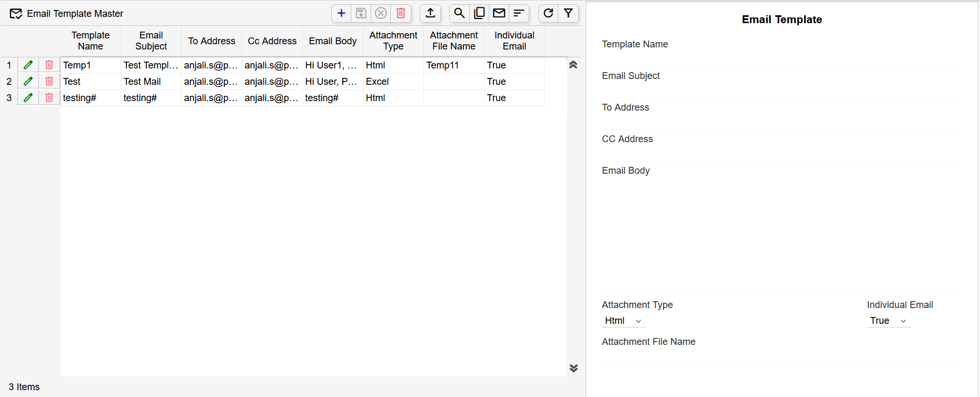Sort by Email Body column header
This screenshot has width=980, height=397.
pos(333,41)
